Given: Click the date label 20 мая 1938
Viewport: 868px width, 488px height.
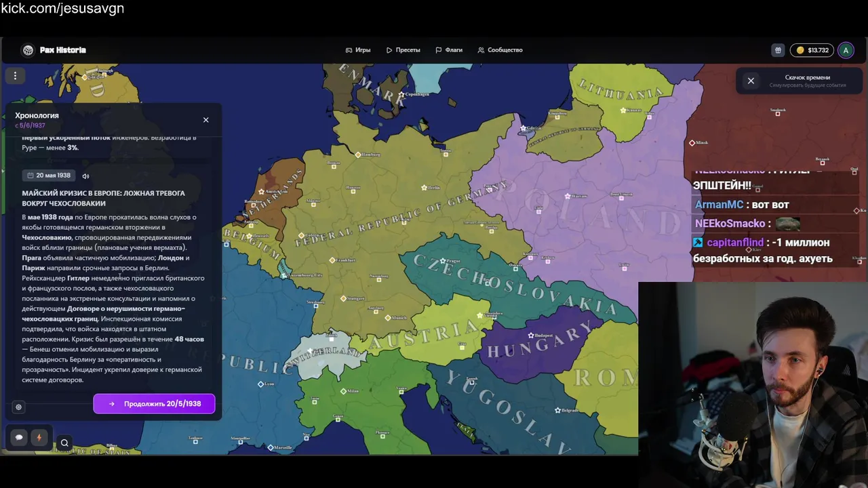Looking at the screenshot, I should [54, 176].
